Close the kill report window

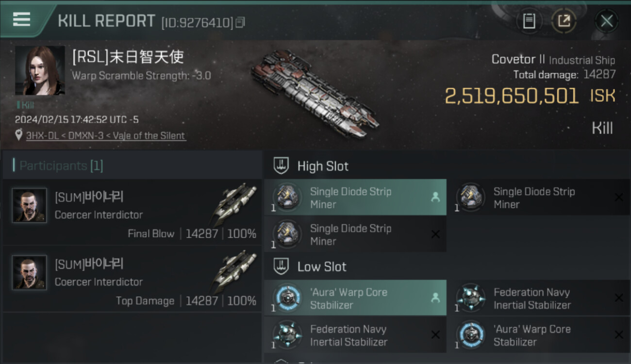point(606,21)
